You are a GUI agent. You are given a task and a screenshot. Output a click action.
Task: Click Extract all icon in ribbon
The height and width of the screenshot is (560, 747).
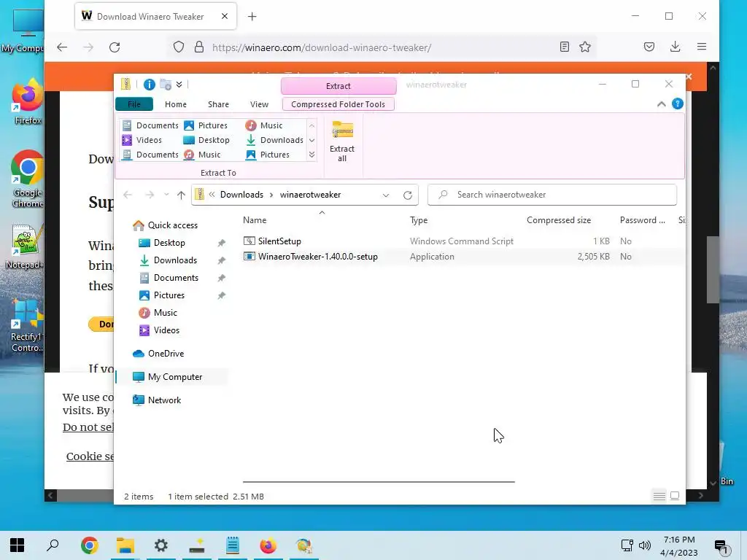pyautogui.click(x=342, y=141)
